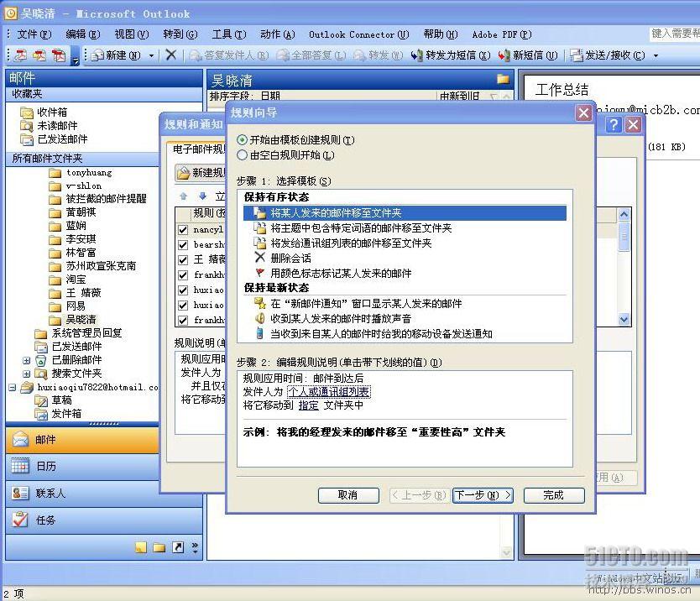Toggle checkbox for nancyl rule
Image resolution: width=700 pixels, height=601 pixels.
coord(183,230)
